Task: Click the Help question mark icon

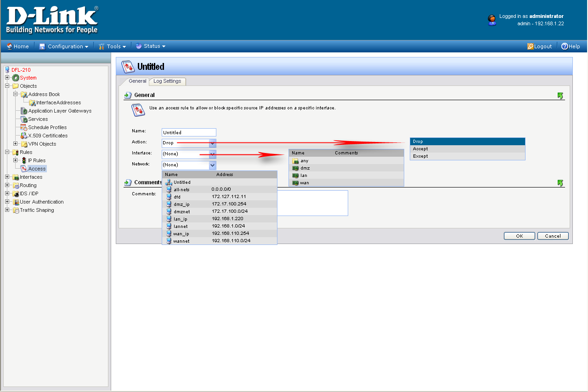Action: pyautogui.click(x=565, y=46)
